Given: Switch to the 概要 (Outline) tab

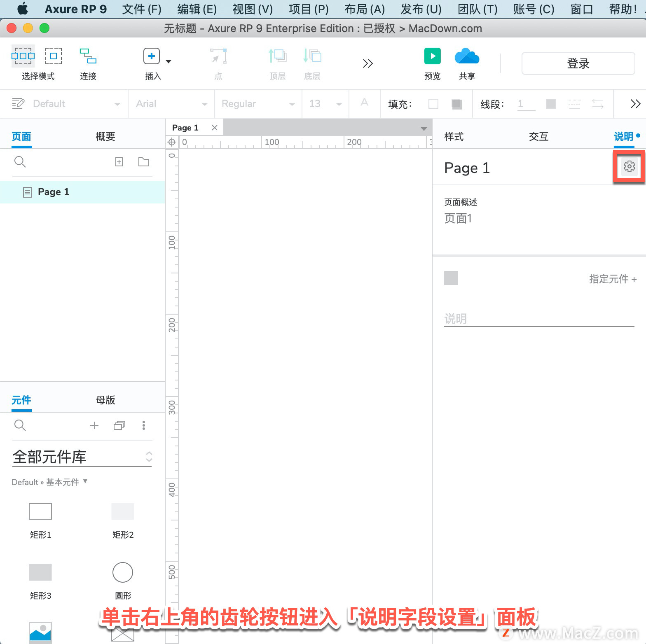Looking at the screenshot, I should pos(105,136).
